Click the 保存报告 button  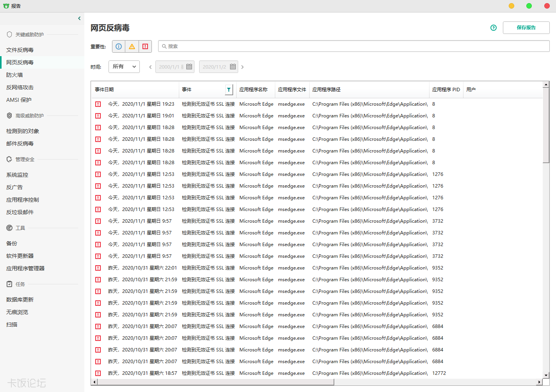(526, 28)
